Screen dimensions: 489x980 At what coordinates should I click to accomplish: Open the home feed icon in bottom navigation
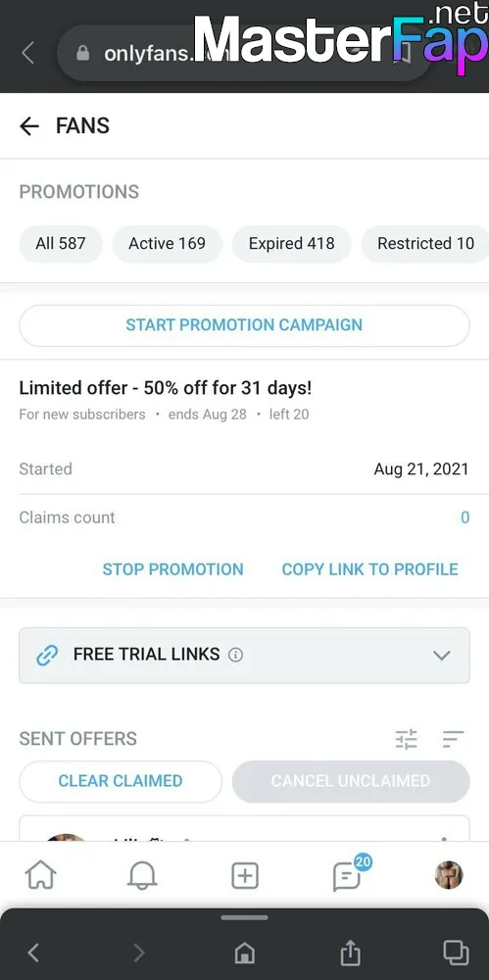tap(40, 875)
